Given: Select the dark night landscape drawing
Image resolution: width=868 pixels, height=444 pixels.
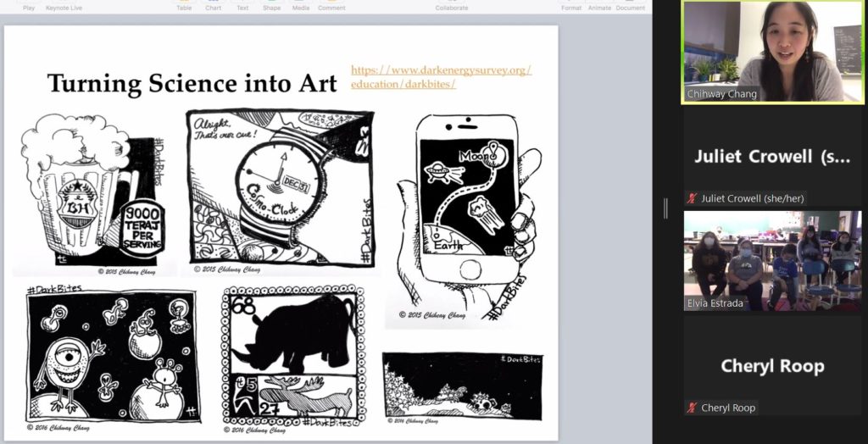Looking at the screenshot, I should [x=462, y=387].
